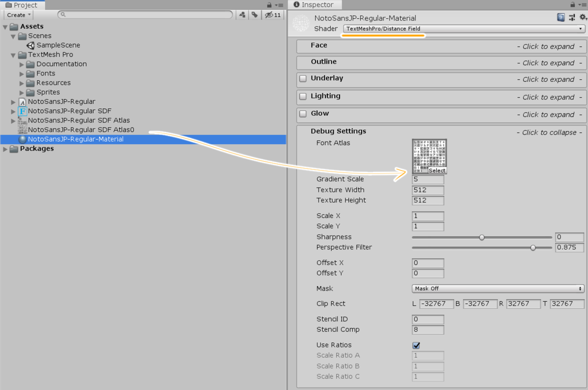
Task: Click the TextMesh Pro folder icon
Action: [22, 55]
